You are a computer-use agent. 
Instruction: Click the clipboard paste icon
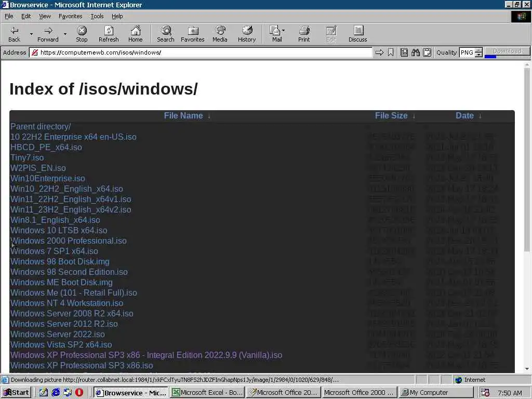pyautogui.click(x=427, y=52)
